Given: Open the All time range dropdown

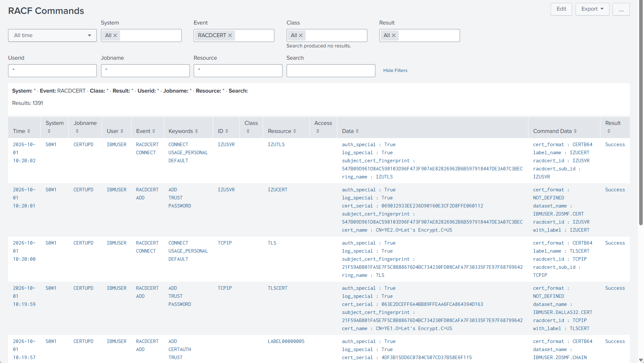Looking at the screenshot, I should (52, 35).
